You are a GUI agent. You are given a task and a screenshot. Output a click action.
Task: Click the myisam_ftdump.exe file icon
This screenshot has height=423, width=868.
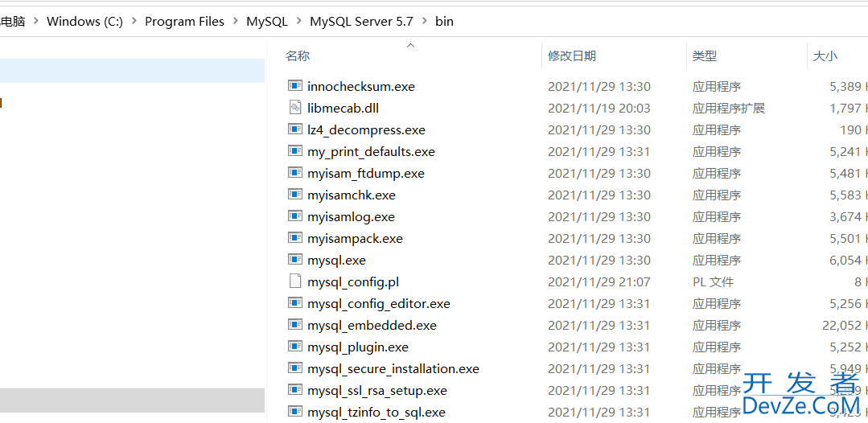(x=295, y=173)
